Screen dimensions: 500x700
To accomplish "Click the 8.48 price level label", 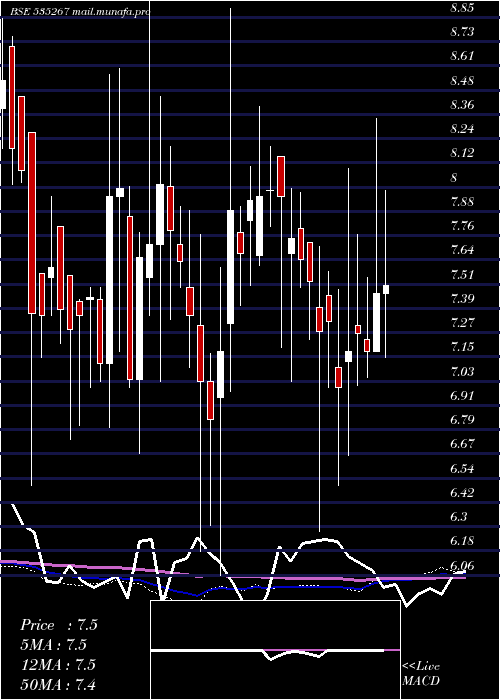I will (462, 81).
